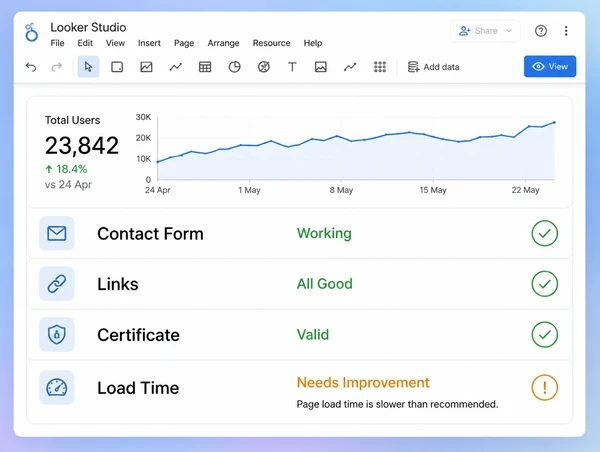Click the Certificate row green checkmark
The height and width of the screenshot is (452, 600).
coord(545,335)
